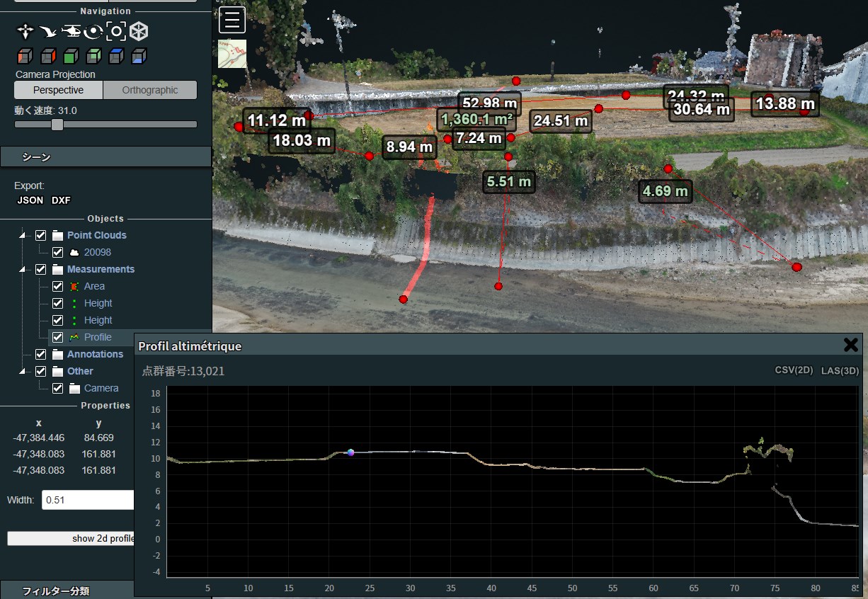Open the フィルター分類 panel header
Image resolution: width=868 pixels, height=599 pixels.
pos(67,591)
